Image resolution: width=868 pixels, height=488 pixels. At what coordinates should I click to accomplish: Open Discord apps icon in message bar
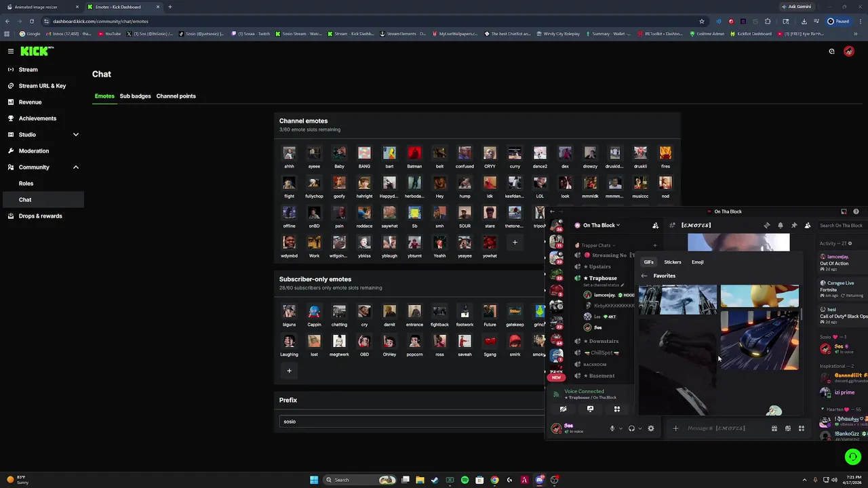(802, 428)
